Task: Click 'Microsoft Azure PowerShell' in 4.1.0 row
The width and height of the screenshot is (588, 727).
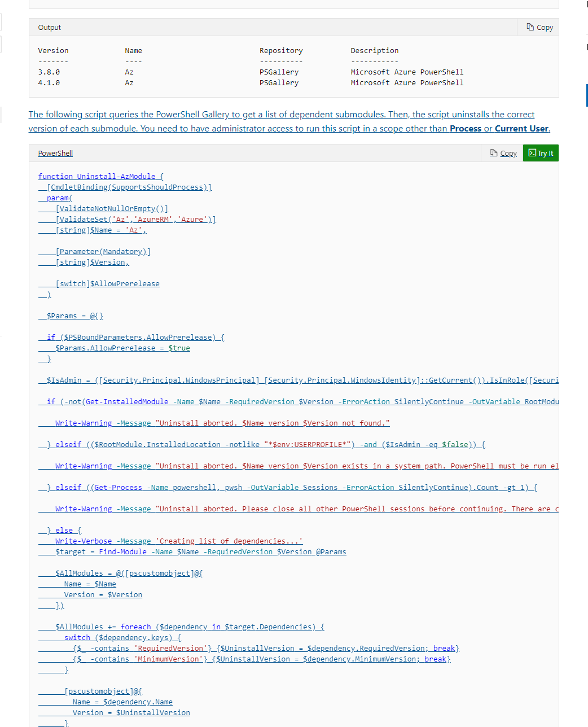Action: click(407, 82)
